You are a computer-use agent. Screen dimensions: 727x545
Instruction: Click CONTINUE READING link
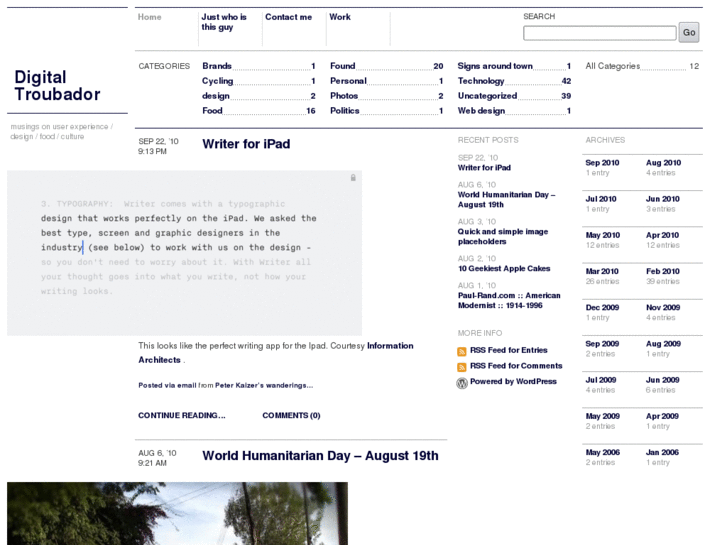pos(182,415)
